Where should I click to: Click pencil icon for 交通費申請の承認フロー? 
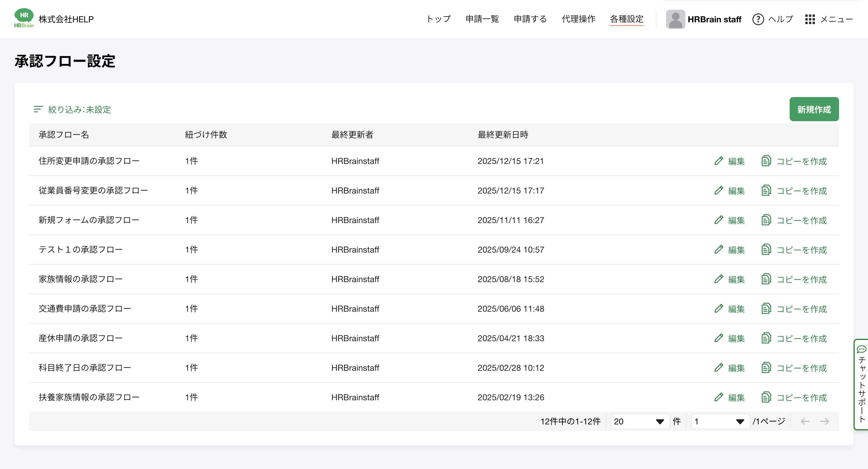click(x=719, y=308)
